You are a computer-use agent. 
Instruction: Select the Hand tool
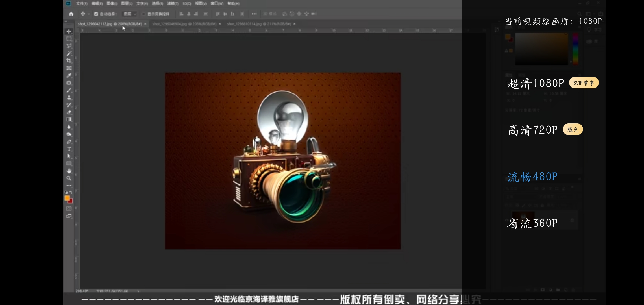click(69, 171)
